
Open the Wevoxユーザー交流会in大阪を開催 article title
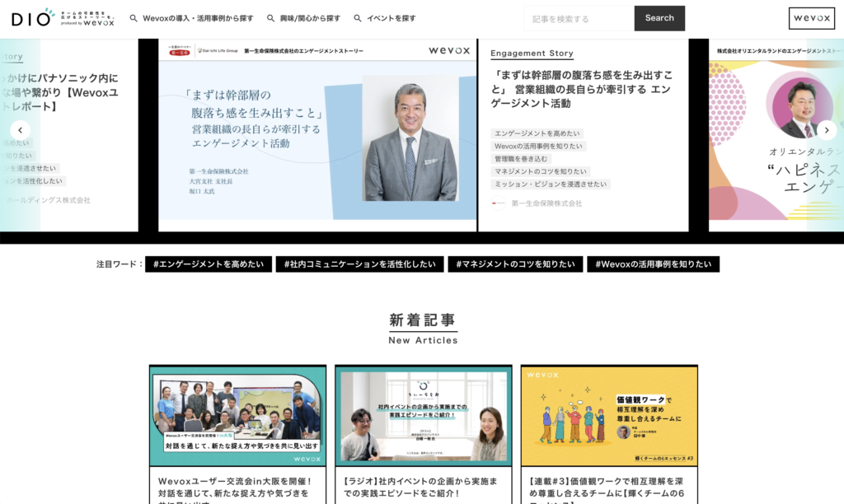coord(237,490)
